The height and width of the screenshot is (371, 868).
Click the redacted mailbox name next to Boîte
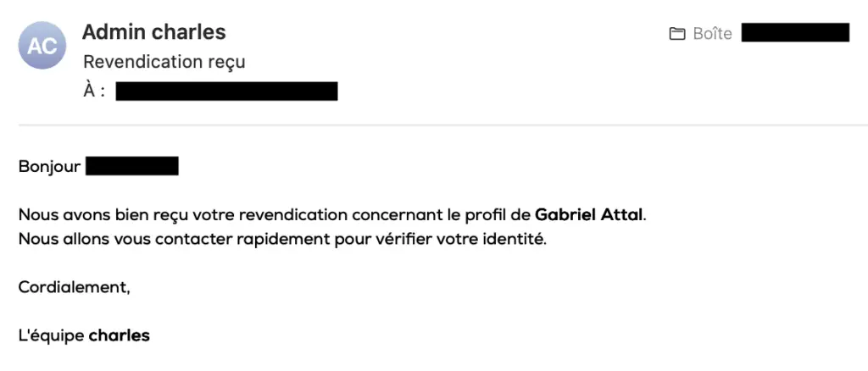(x=795, y=33)
